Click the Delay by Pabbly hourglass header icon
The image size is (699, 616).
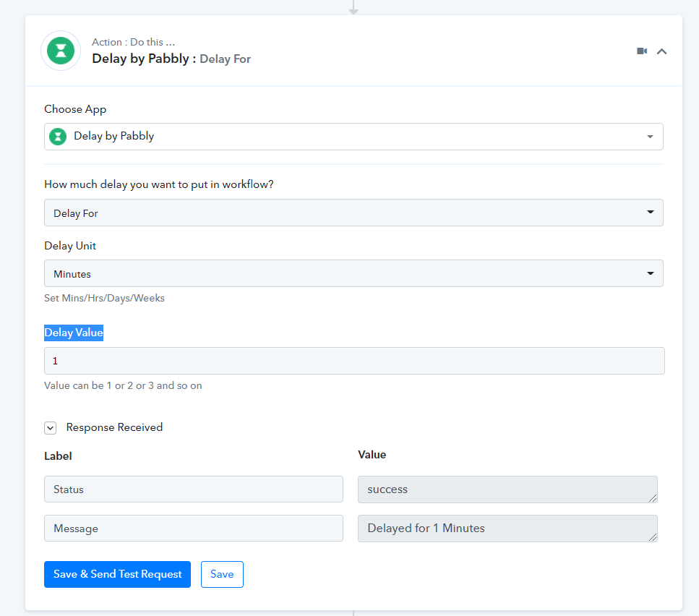tap(61, 51)
